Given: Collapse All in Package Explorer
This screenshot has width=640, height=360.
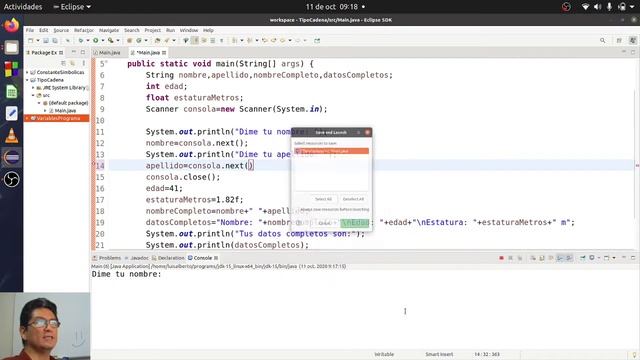Looking at the screenshot, I should point(63,63).
